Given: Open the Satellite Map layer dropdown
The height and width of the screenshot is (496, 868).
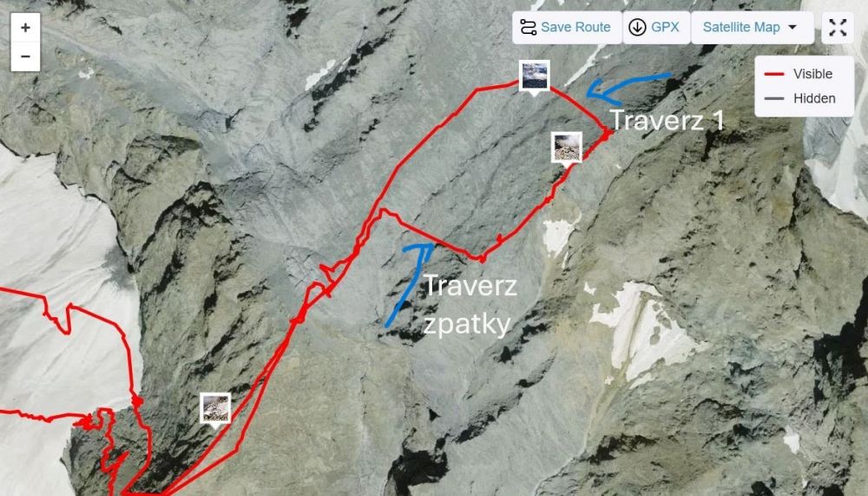Looking at the screenshot, I should click(752, 27).
